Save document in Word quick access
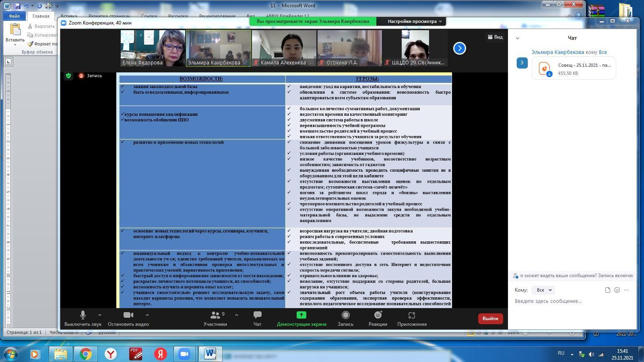644x362 pixels. click(17, 6)
